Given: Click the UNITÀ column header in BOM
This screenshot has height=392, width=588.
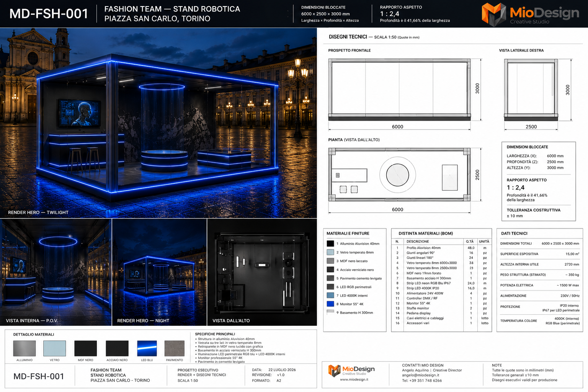Looking at the screenshot, I should coord(484,242).
